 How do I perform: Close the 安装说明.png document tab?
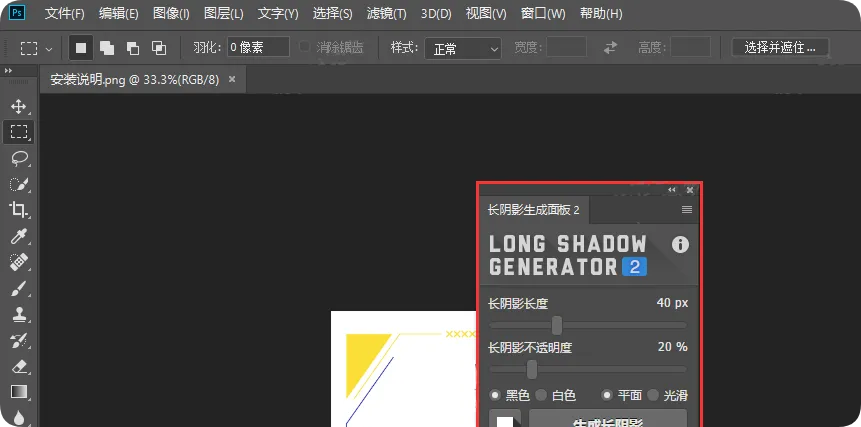(x=232, y=80)
